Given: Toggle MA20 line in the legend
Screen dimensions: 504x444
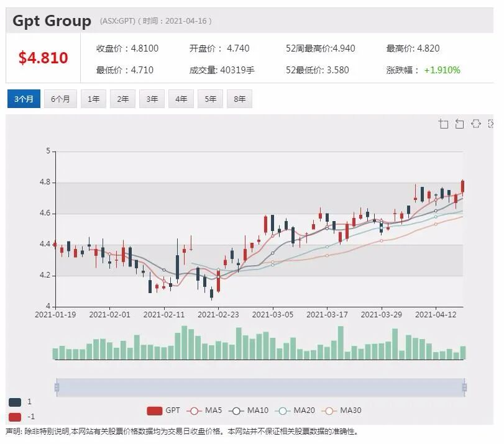Looking at the screenshot, I should pos(295,410).
